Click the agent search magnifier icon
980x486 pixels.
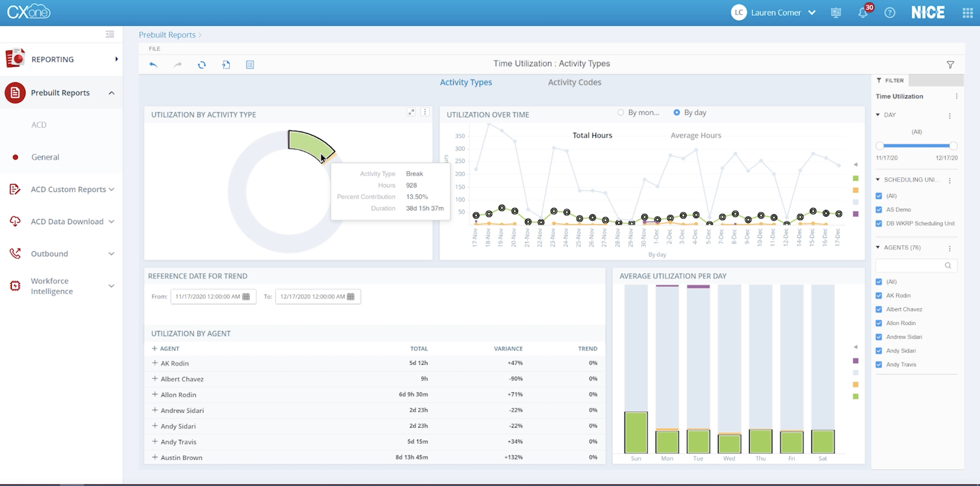pyautogui.click(x=948, y=266)
